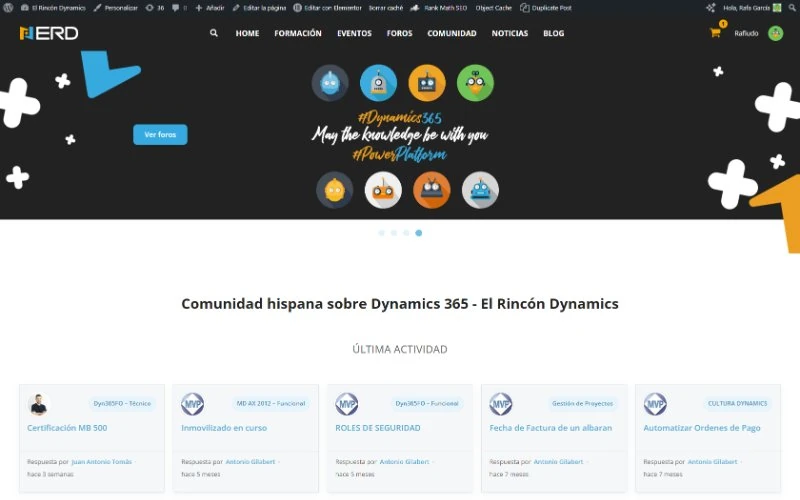Open the site search icon in the navigation

tap(214, 33)
